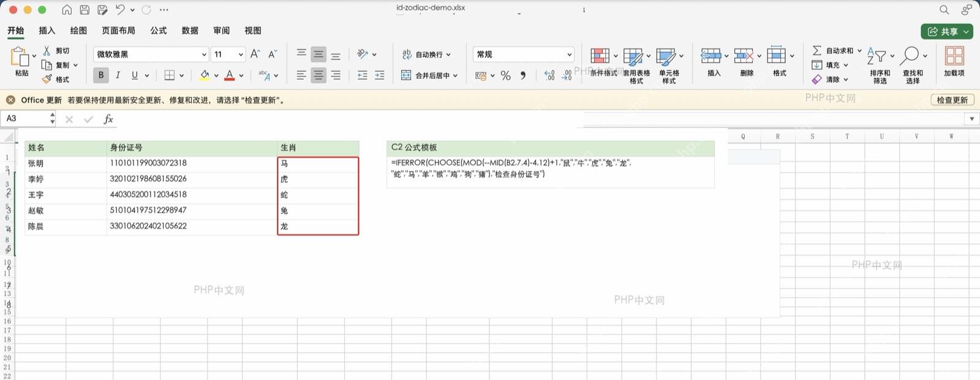Click the Redo icon in title bar

(146, 10)
